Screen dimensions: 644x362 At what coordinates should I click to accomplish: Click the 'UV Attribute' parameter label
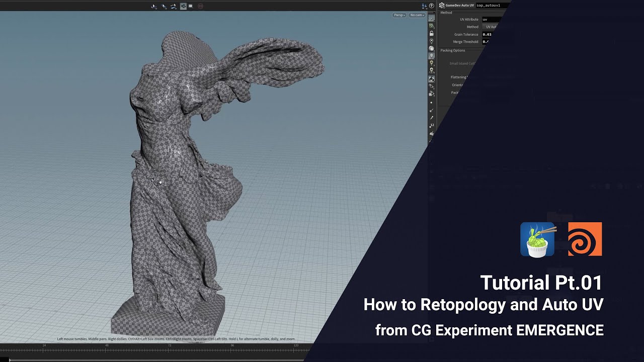click(x=469, y=19)
